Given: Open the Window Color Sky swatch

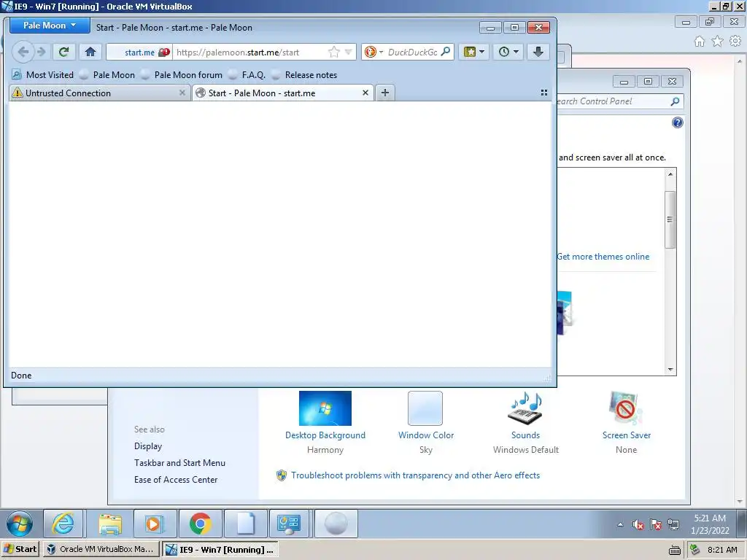Looking at the screenshot, I should [x=425, y=408].
